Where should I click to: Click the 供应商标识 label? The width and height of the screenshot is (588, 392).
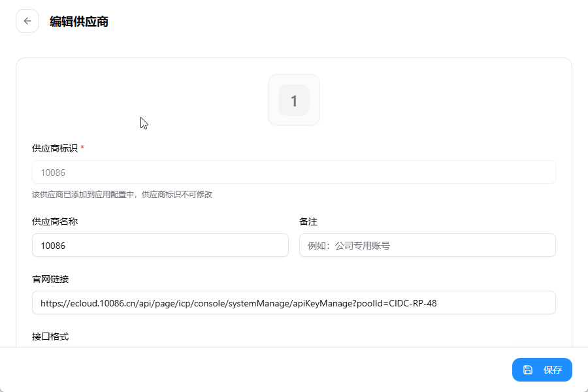(x=55, y=148)
